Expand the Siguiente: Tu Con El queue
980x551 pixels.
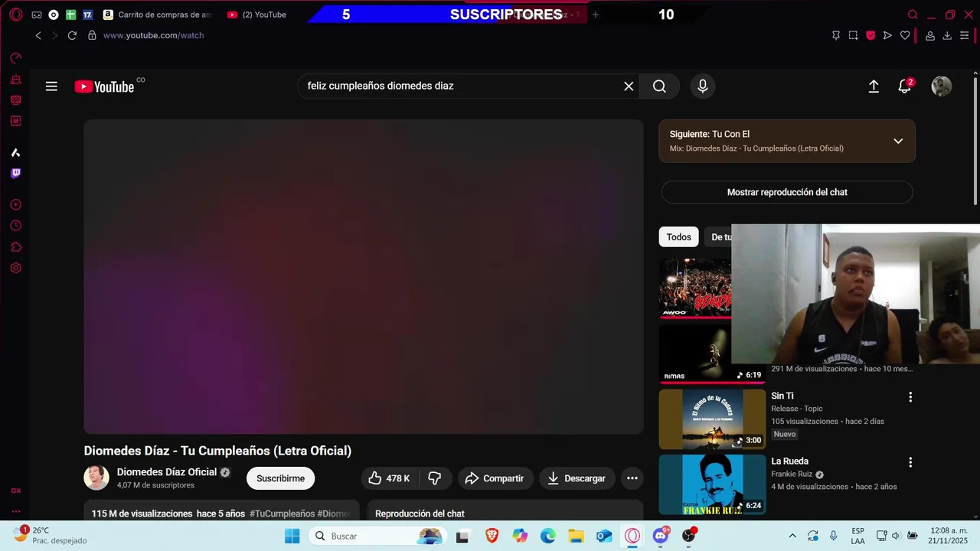898,141
